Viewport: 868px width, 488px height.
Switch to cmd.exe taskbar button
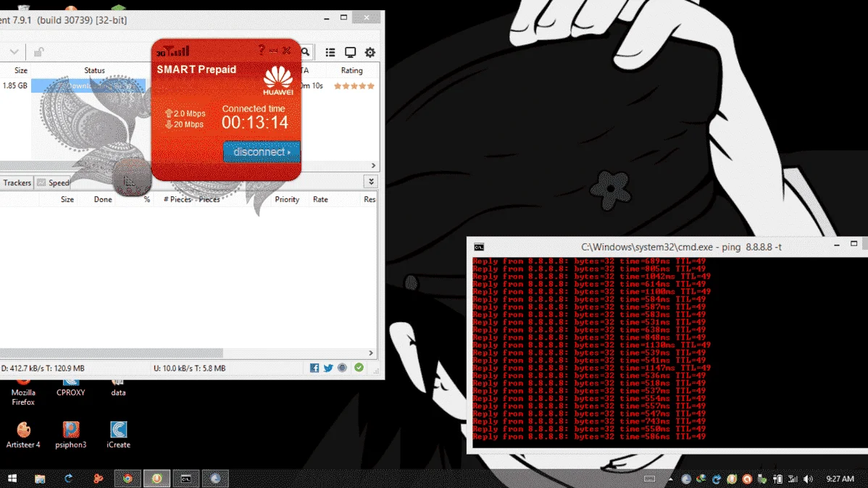[x=186, y=479]
